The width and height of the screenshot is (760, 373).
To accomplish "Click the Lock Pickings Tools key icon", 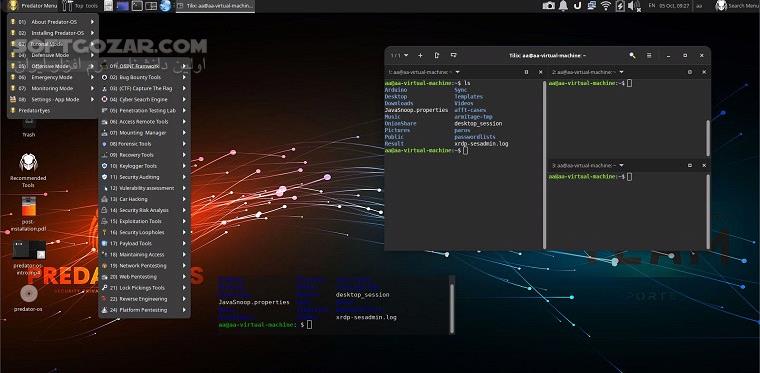I will [x=104, y=288].
